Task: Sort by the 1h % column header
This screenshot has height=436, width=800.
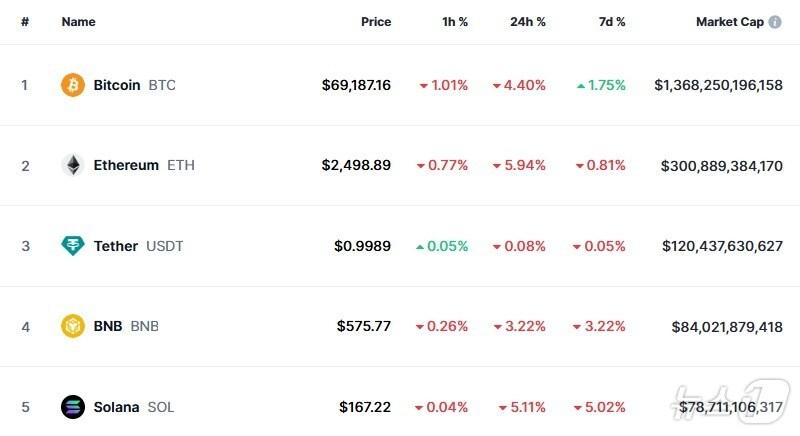Action: click(x=454, y=22)
